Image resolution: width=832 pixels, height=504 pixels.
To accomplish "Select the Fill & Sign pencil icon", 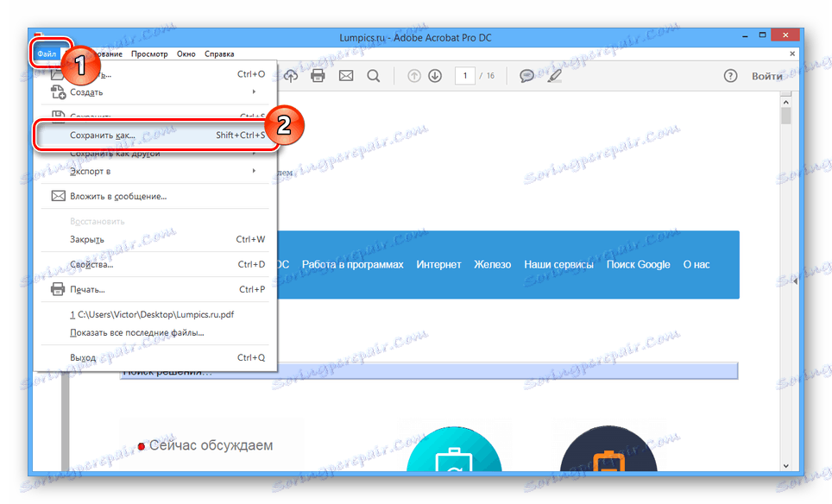I will click(x=555, y=76).
